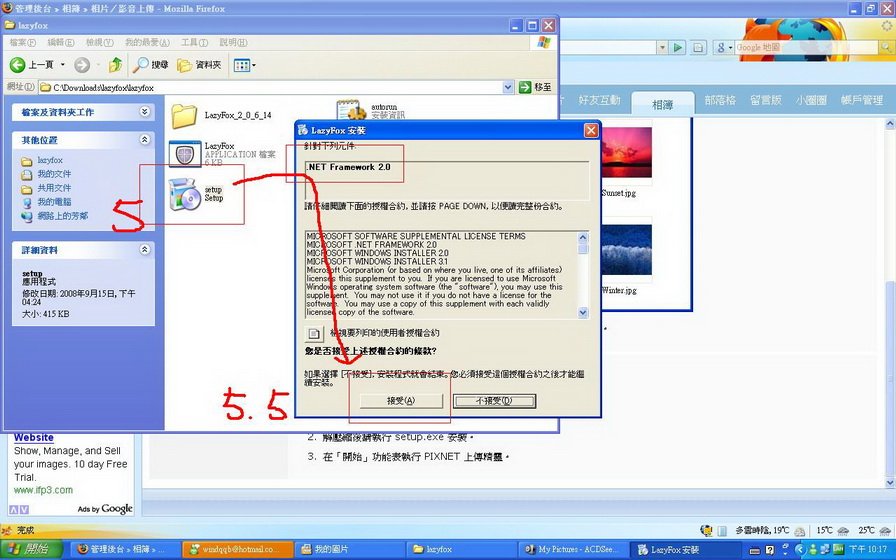Click the Accept (接受) button in LazyFox installer
The image size is (896, 560).
point(401,401)
